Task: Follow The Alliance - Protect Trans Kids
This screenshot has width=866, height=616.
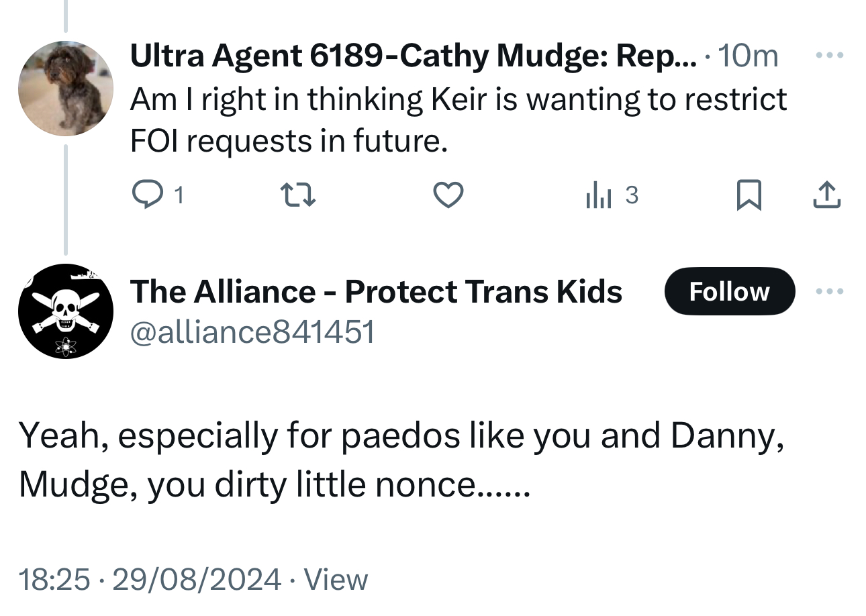Action: point(729,292)
